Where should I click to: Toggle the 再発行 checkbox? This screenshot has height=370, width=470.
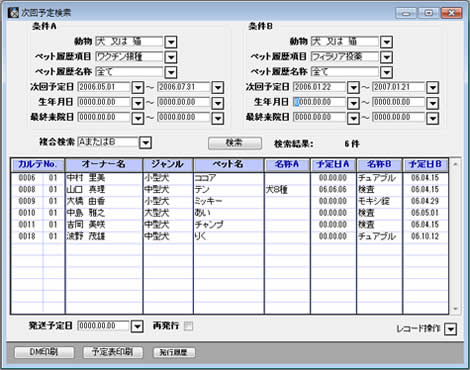point(189,326)
